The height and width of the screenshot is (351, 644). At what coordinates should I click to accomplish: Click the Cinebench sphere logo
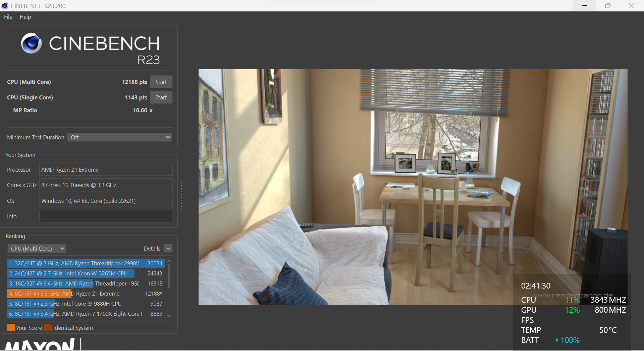point(31,43)
